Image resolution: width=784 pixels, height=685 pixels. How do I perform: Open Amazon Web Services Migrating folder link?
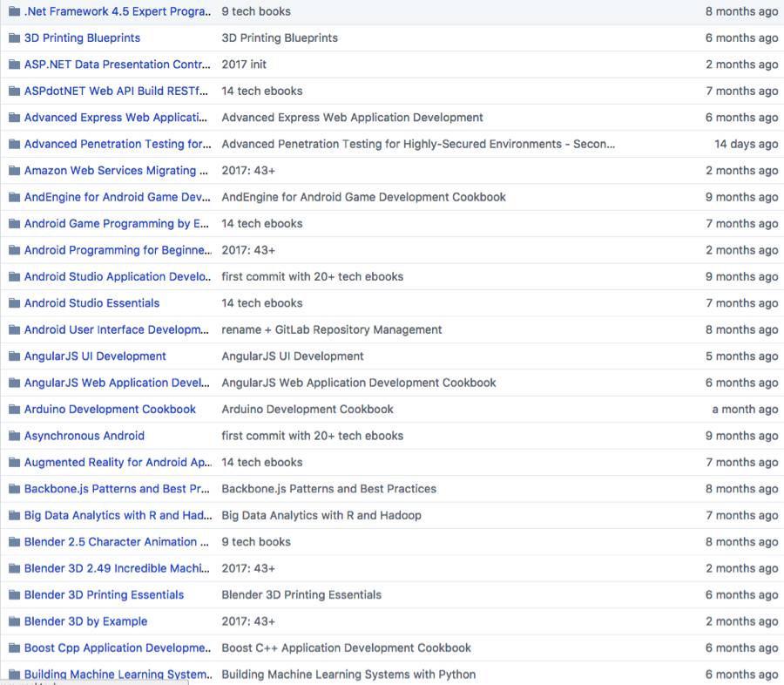(x=116, y=171)
